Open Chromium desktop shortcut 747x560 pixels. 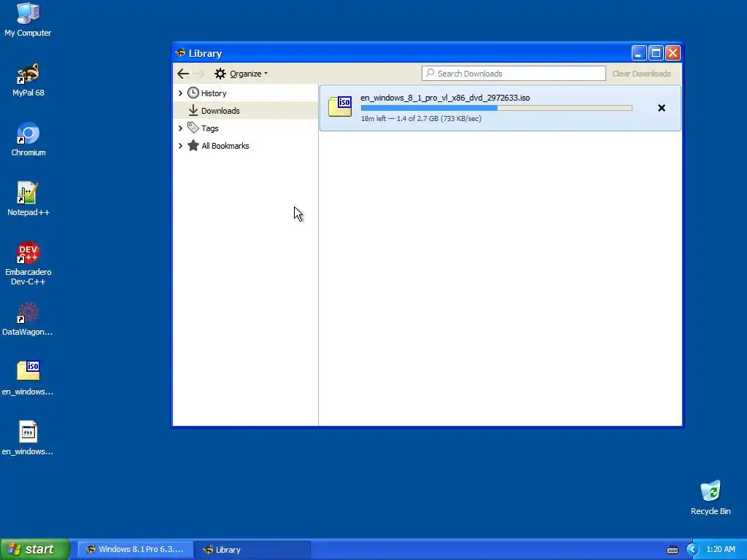(x=28, y=139)
